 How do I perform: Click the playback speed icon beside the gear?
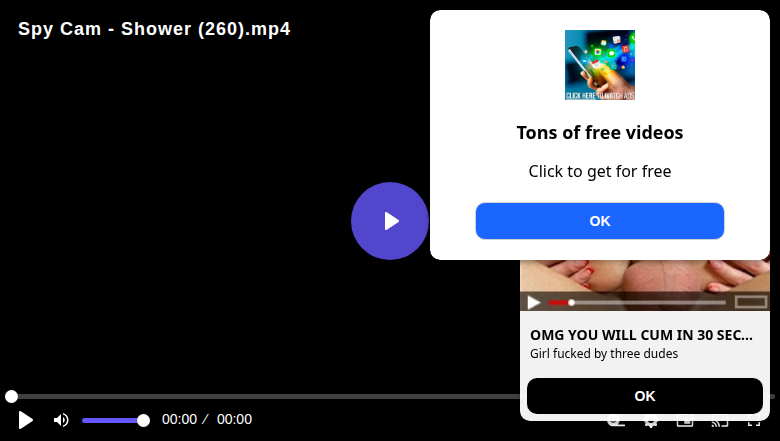(x=616, y=423)
